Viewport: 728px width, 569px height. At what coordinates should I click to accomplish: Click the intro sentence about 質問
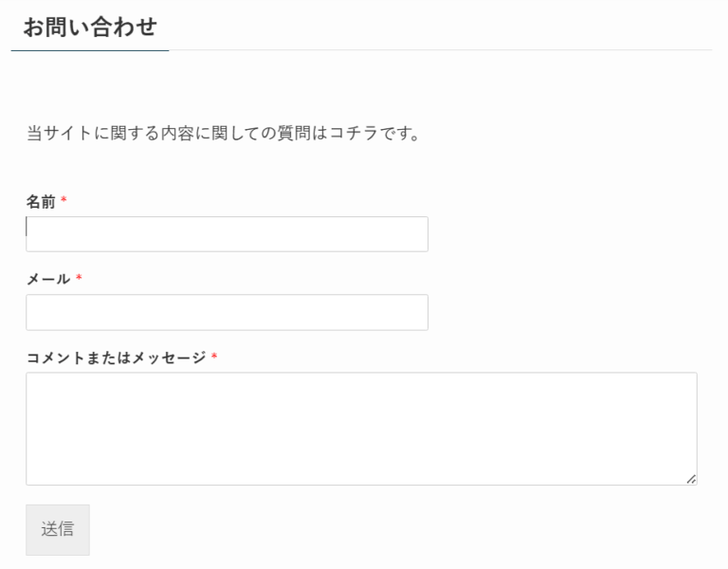click(223, 134)
